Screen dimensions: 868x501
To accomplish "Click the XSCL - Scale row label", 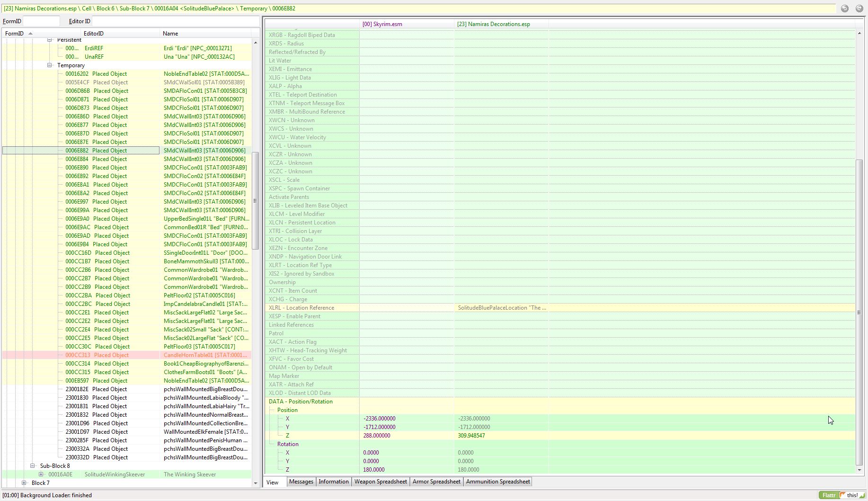I will (284, 180).
